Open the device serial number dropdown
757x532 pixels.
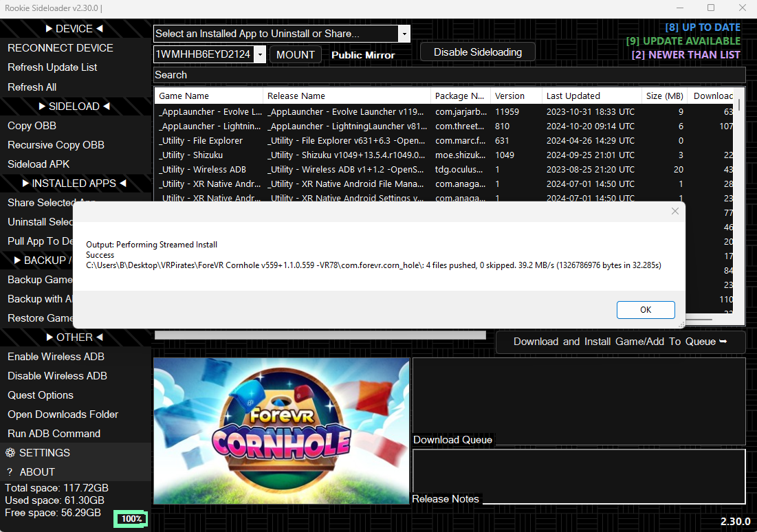259,54
